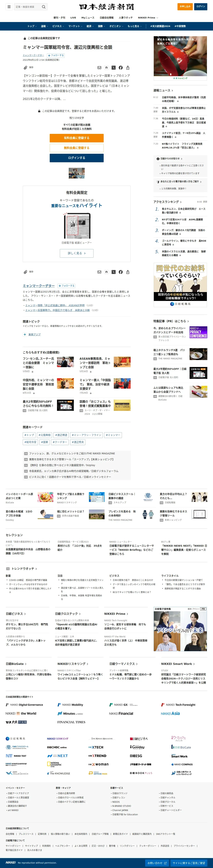Click the info icon beside 日経からのお知らせ
Viewport: 213px width, 868px height.
tap(158, 159)
